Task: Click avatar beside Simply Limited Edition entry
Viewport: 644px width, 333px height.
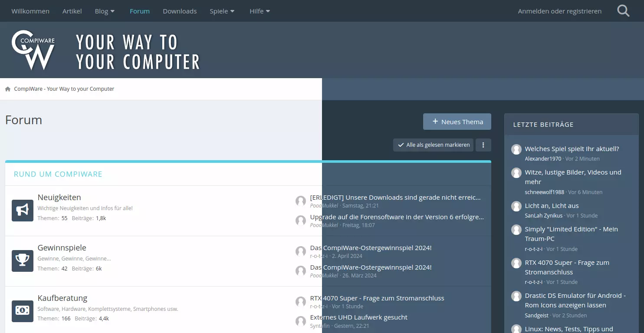Action: pos(516,230)
